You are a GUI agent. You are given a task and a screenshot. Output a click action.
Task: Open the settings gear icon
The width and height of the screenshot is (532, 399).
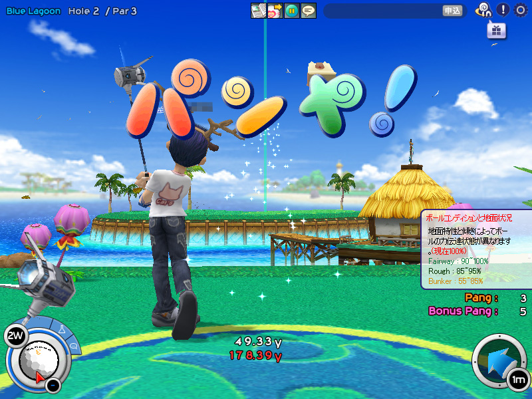point(521,10)
